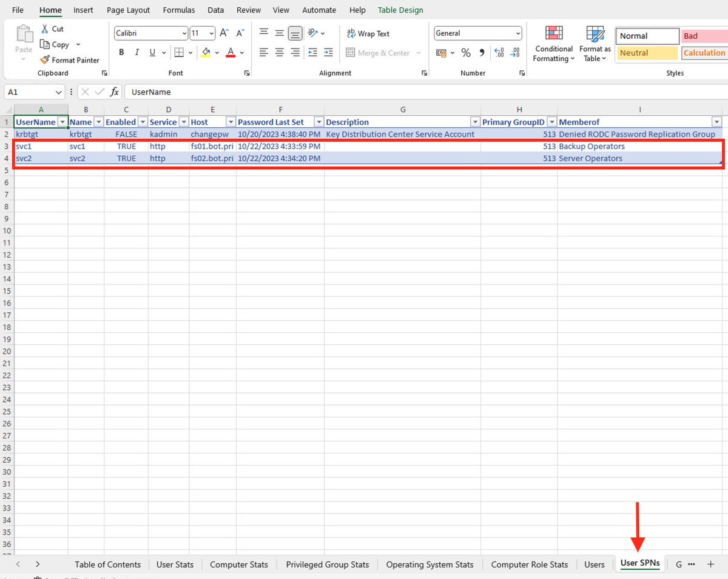Screen dimensions: 728x579
Task: Toggle Bold formatting
Action: click(x=121, y=53)
